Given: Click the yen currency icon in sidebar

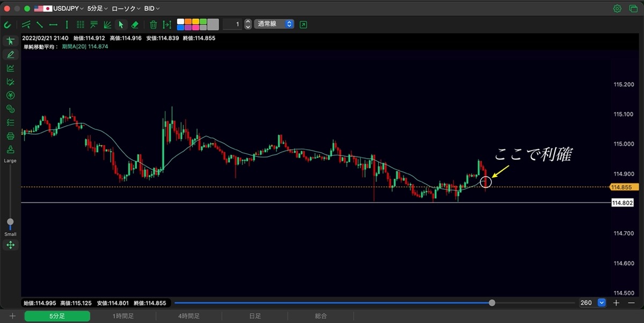Looking at the screenshot, I should pos(10,96).
